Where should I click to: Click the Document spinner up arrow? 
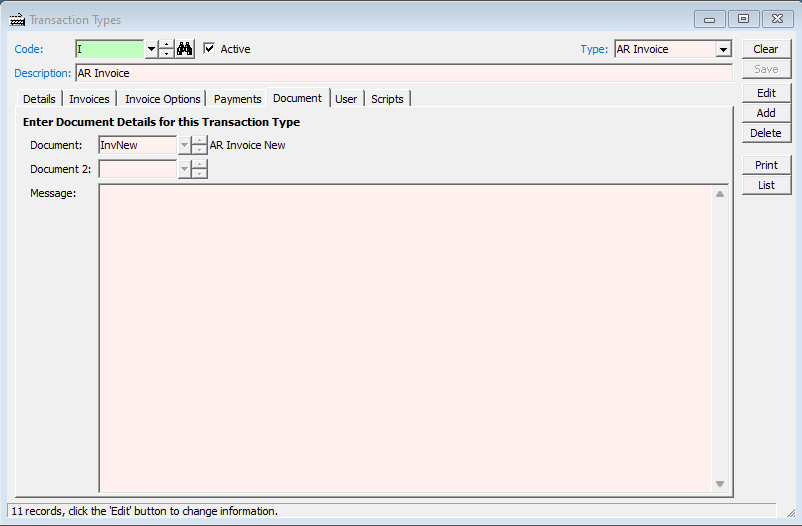tap(199, 141)
